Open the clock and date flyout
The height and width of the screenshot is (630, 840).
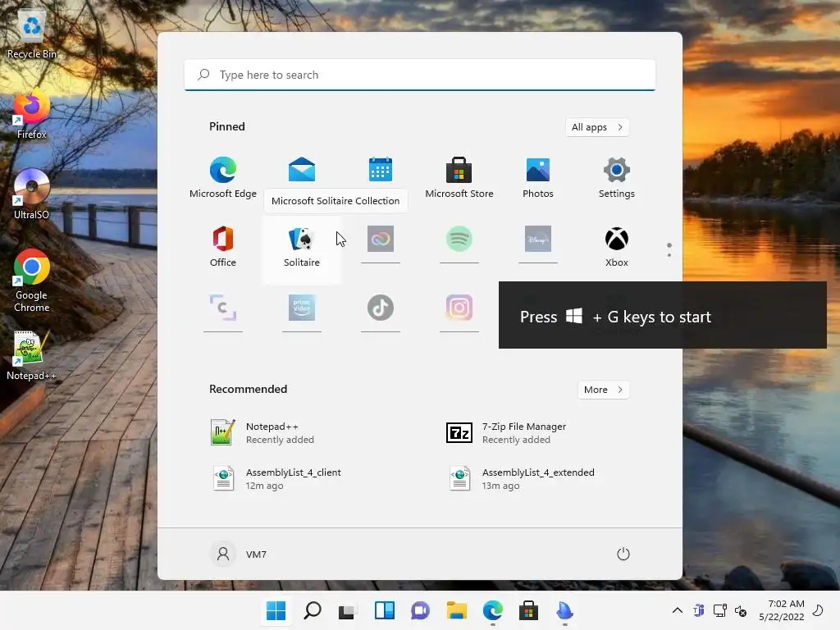click(781, 610)
